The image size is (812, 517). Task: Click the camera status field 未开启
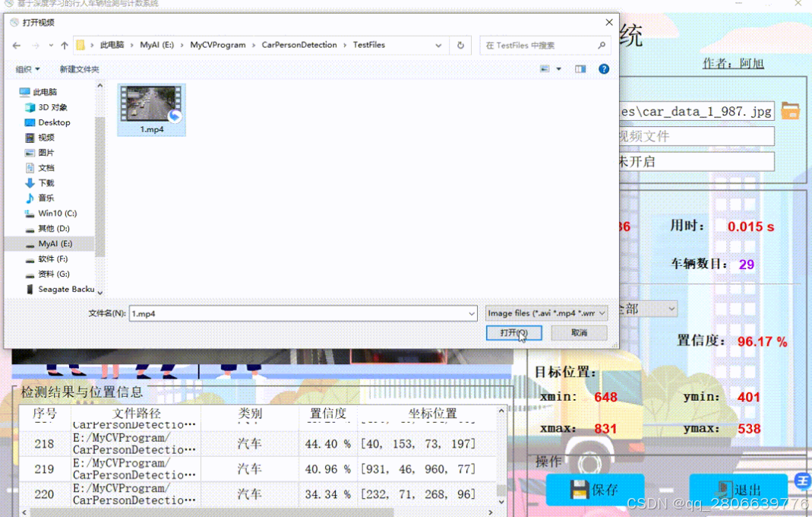click(697, 162)
